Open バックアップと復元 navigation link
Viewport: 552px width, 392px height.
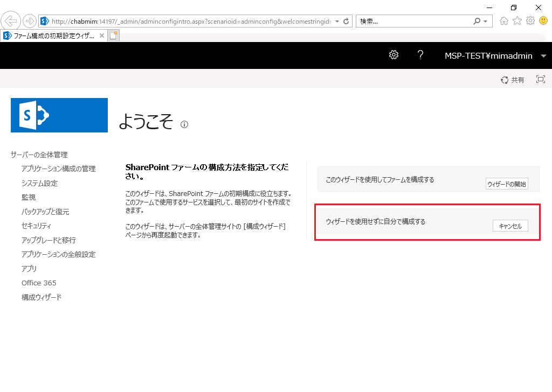45,212
